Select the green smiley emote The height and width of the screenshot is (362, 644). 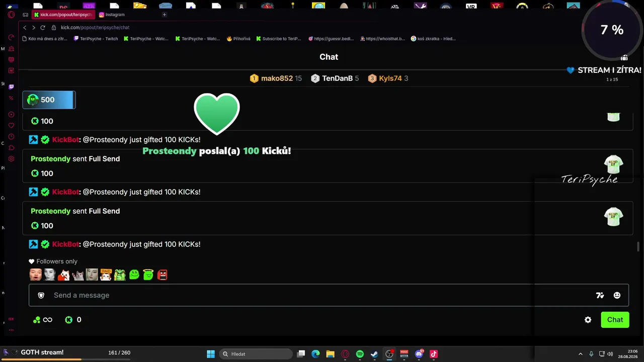[x=134, y=275]
